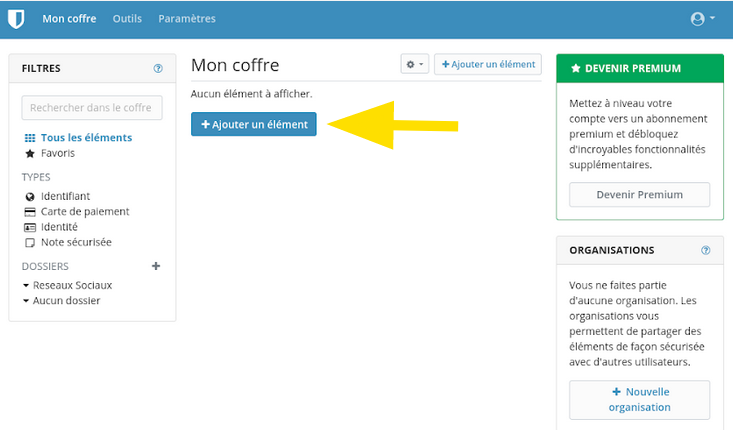Image resolution: width=733 pixels, height=430 pixels.
Task: Focus the Rechercher dans le coffre field
Action: point(92,108)
